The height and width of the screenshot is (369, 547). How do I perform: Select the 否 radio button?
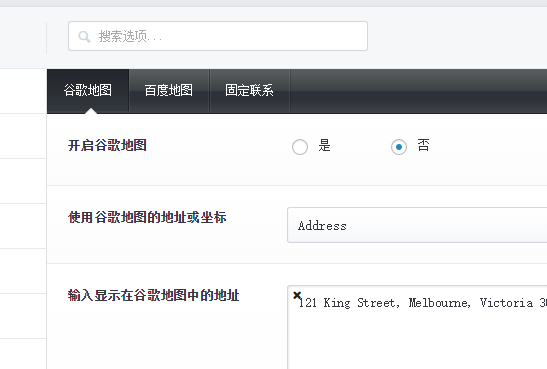(399, 147)
